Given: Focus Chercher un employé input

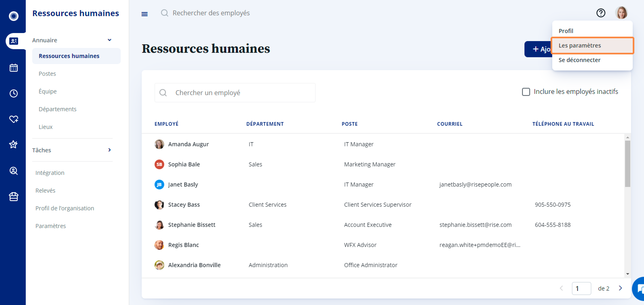Looking at the screenshot, I should coord(235,93).
